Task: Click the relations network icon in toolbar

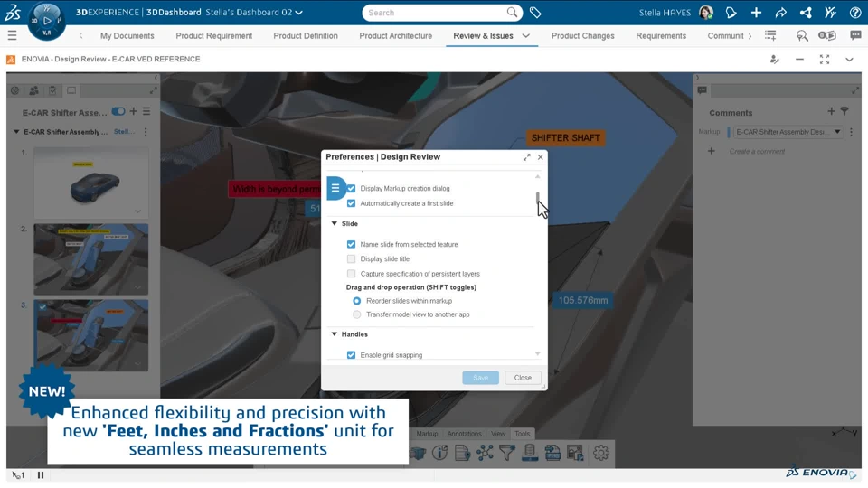Action: pyautogui.click(x=485, y=453)
